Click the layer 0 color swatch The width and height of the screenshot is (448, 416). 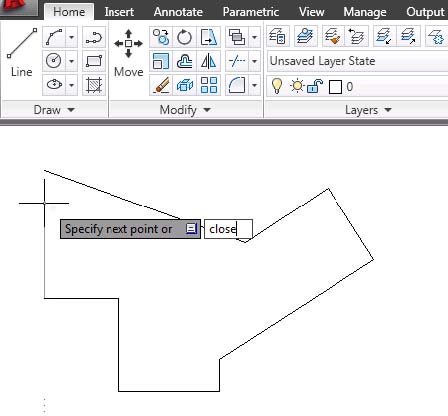335,87
